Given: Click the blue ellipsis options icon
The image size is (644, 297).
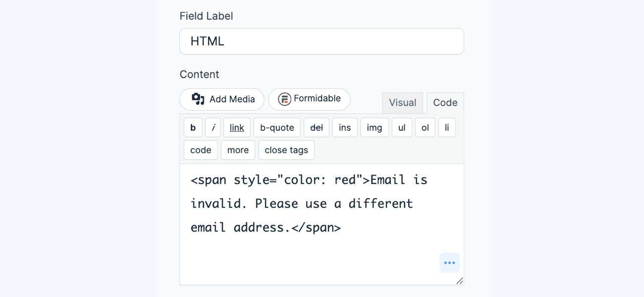Looking at the screenshot, I should point(449,262).
